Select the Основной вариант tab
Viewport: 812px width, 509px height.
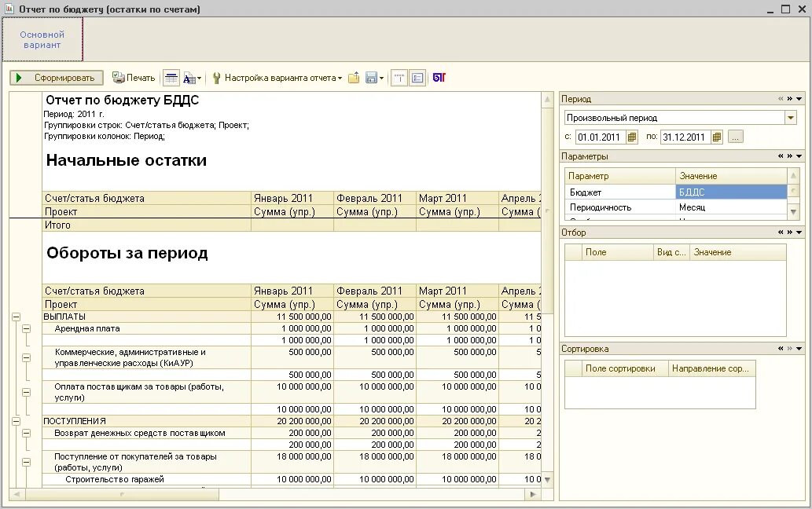pos(42,40)
